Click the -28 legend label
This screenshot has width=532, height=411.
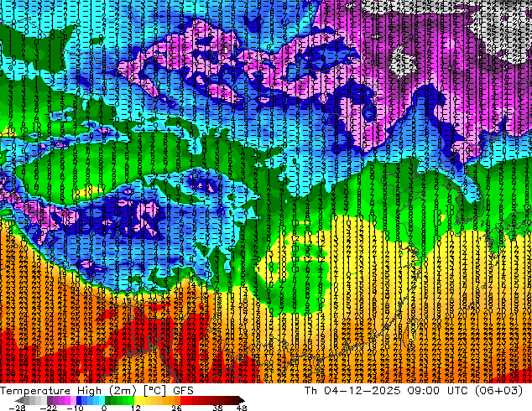tap(17, 408)
